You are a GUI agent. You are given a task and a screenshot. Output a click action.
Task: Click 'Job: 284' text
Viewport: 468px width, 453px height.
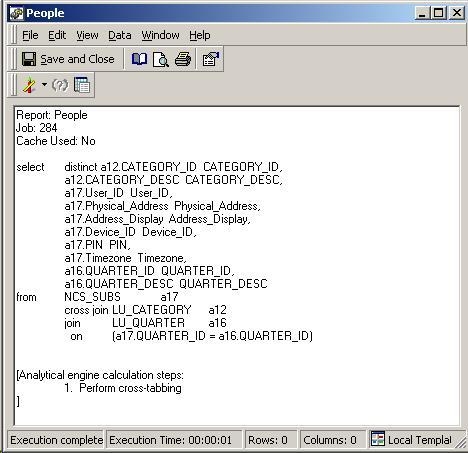click(36, 128)
